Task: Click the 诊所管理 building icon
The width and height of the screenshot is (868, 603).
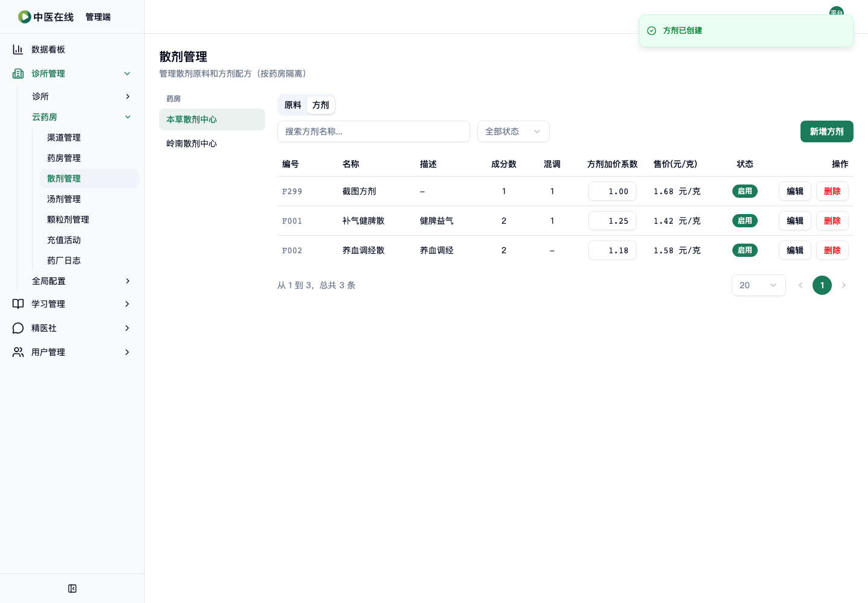Action: click(x=18, y=74)
